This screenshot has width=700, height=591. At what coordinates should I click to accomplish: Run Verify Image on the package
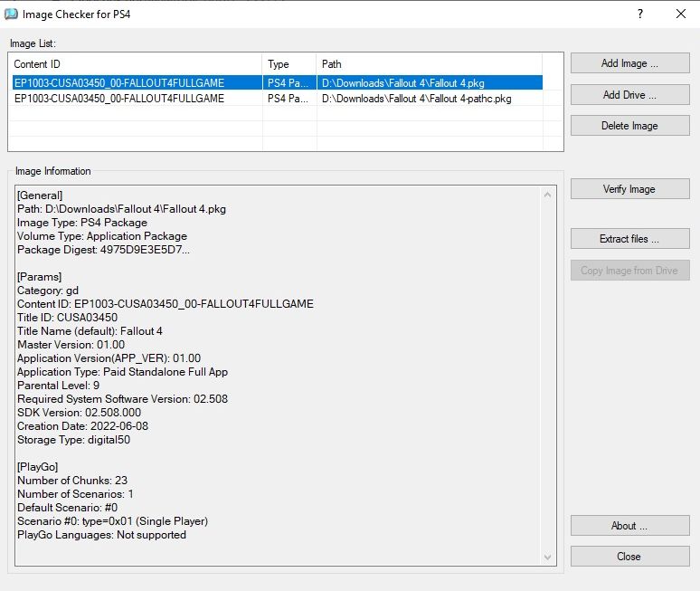[630, 189]
